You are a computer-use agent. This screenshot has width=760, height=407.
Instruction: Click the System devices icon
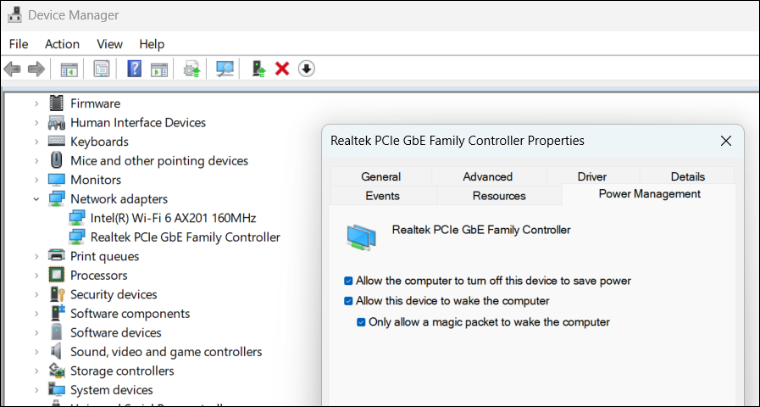(56, 390)
